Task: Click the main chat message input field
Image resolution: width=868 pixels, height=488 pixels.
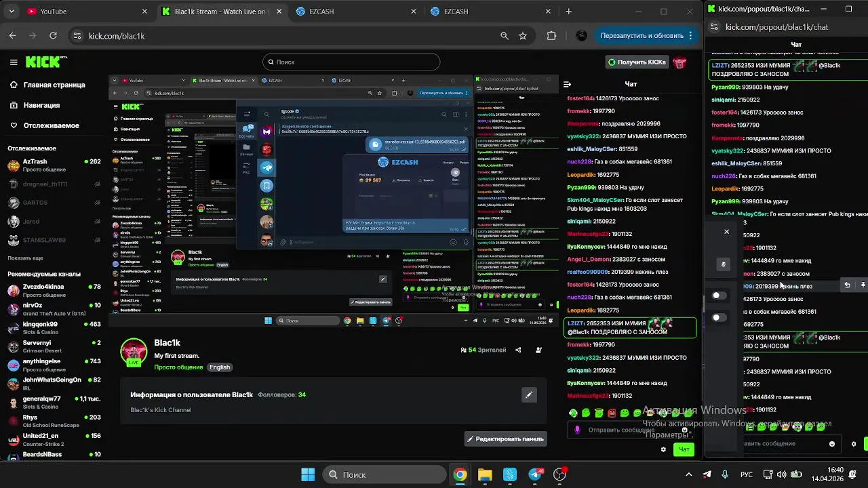Action: click(x=631, y=430)
